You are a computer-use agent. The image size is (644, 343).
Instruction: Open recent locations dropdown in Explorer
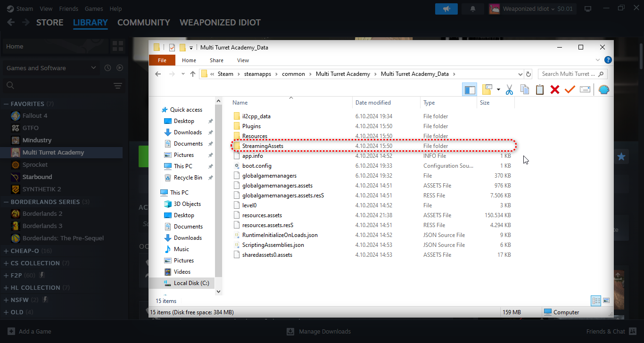(x=182, y=74)
